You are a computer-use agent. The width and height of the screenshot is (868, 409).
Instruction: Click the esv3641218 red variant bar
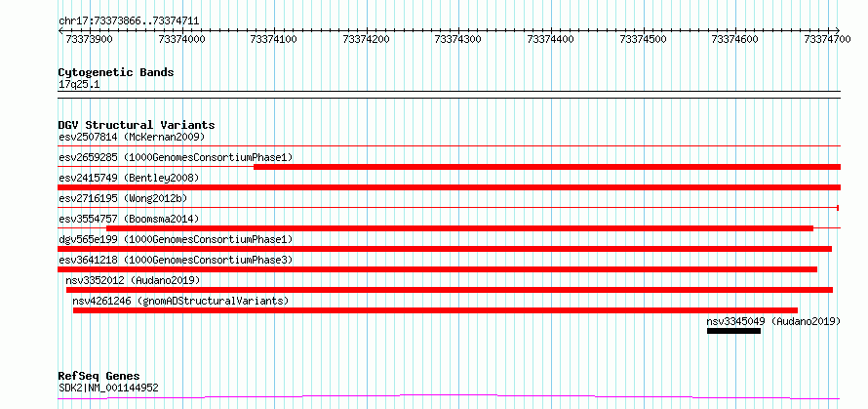click(437, 269)
